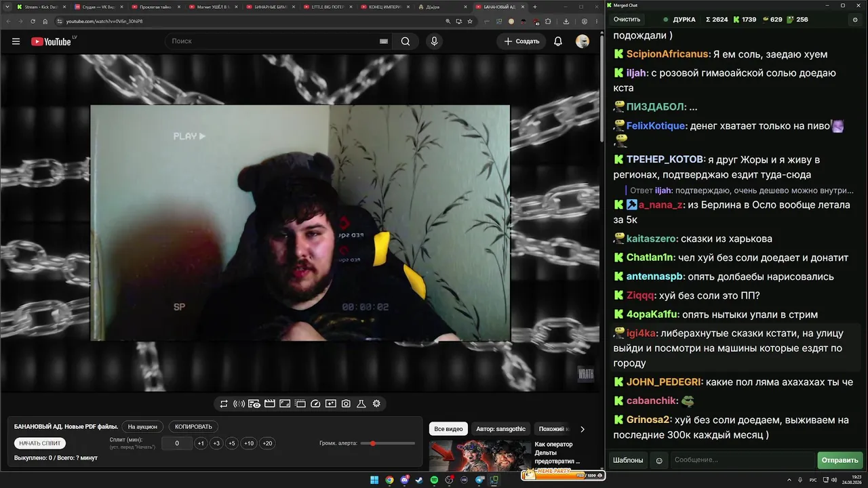
Task: Open browser downloads
Action: 566,21
